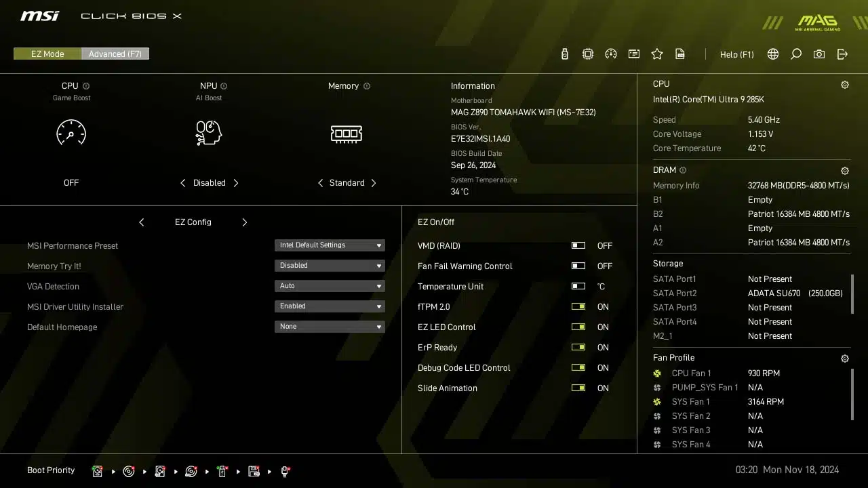Screen dimensions: 868x488
Task: Switch to Advanced (F7) tab
Action: point(115,54)
